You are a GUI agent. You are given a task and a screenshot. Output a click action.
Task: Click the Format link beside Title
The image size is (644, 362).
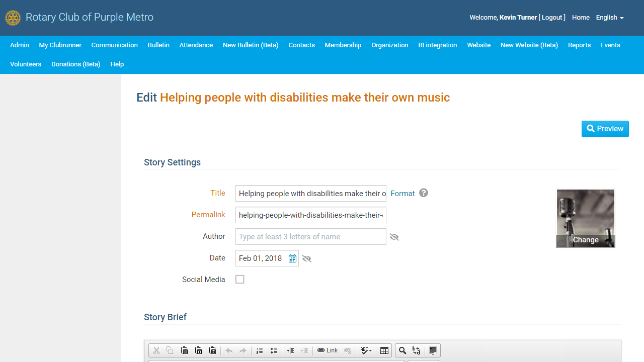pyautogui.click(x=403, y=194)
